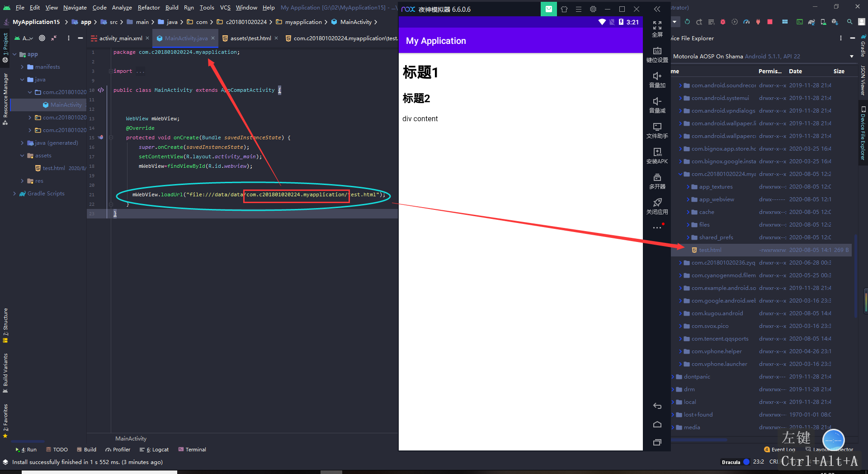This screenshot has height=474, width=868.
Task: Click the Nox recent apps icon
Action: [x=657, y=442]
